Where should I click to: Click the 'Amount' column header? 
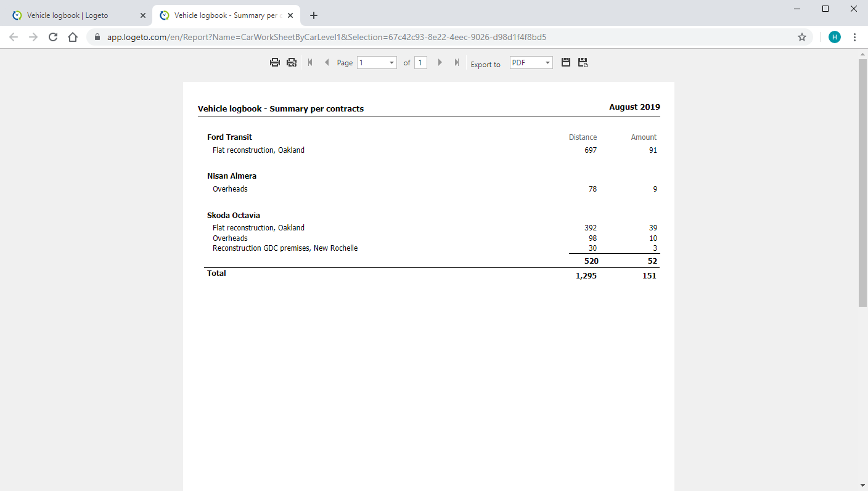tap(644, 137)
